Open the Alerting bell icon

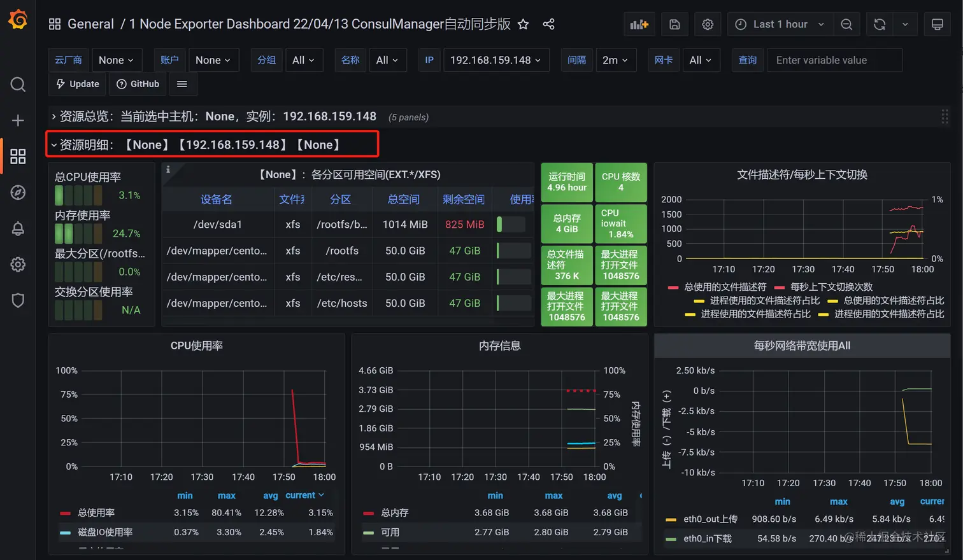pyautogui.click(x=18, y=228)
